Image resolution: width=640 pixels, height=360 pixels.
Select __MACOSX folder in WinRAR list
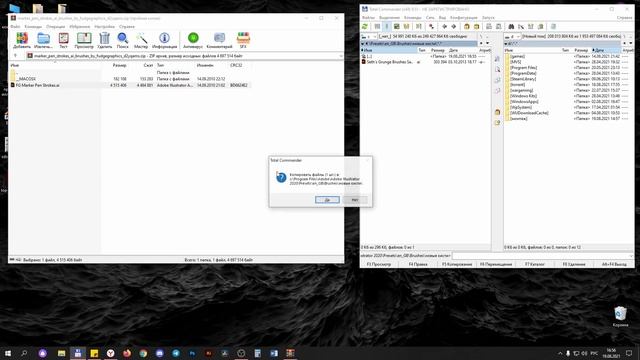click(26, 79)
